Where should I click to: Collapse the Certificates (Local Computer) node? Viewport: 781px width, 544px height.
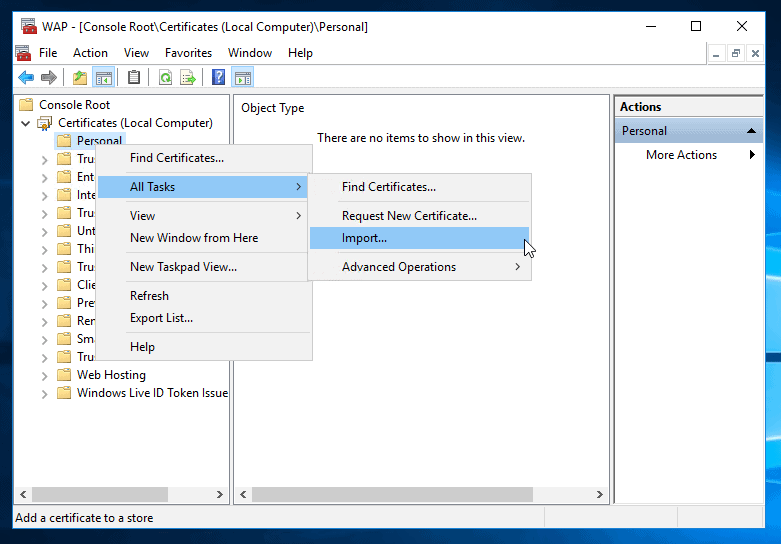click(x=25, y=123)
